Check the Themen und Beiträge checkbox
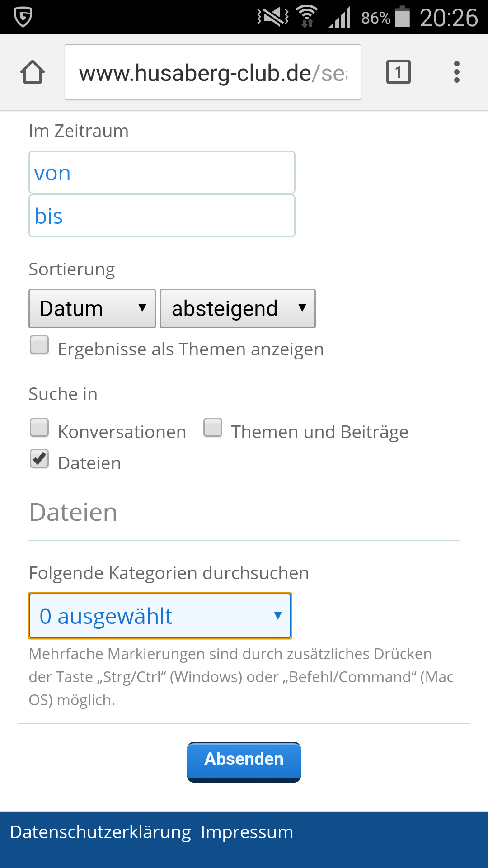Screen dimensions: 488x868 213,428
